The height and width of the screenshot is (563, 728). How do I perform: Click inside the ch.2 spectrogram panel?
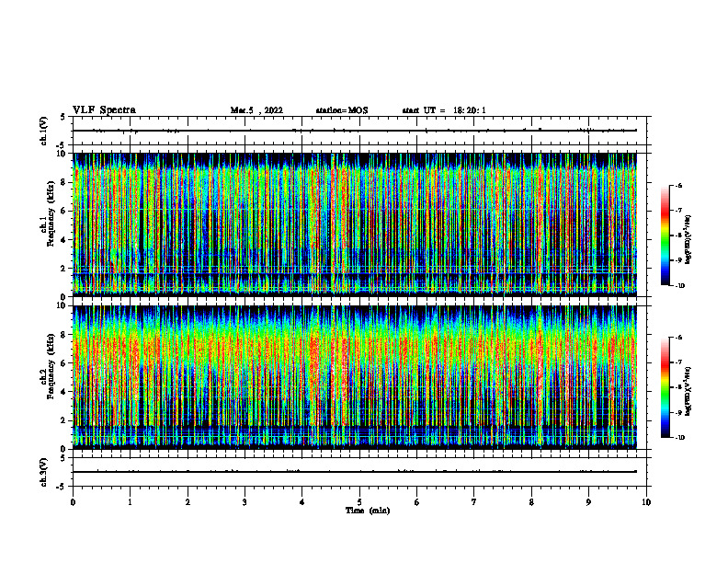click(355, 377)
